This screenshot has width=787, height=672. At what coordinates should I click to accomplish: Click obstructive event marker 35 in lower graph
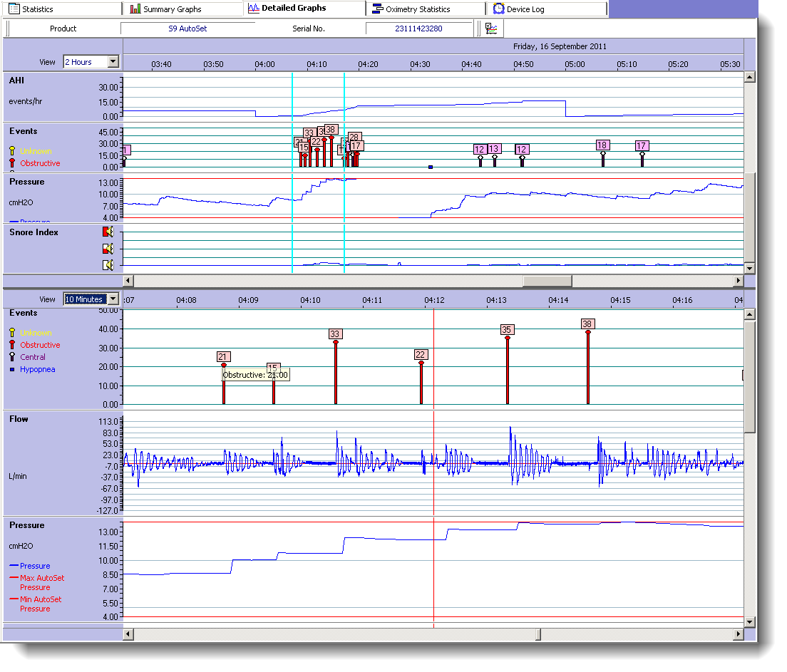(507, 330)
